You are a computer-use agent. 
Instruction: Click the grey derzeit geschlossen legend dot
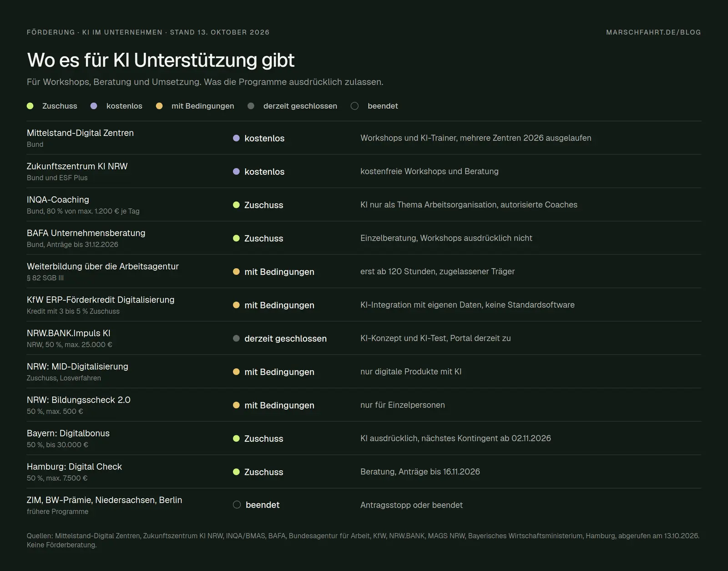(x=251, y=106)
